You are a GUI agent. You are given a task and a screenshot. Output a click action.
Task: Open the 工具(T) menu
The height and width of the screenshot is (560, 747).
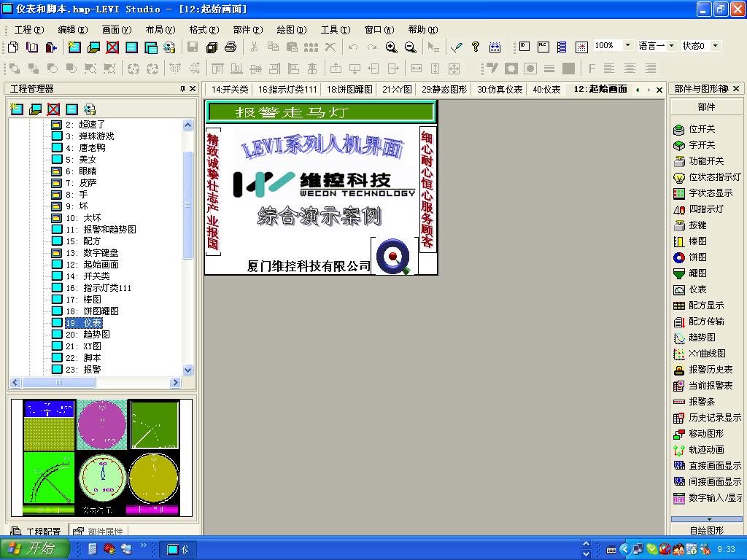[x=336, y=29]
